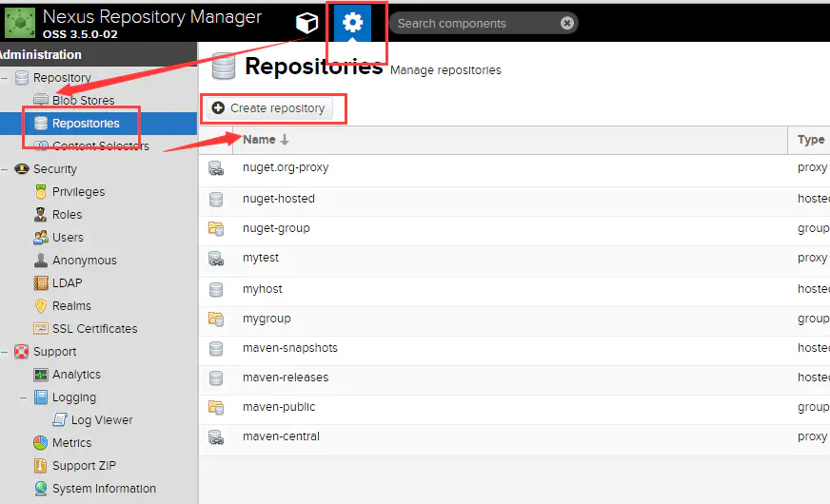Click the Anonymous silhouette icon

coord(40,261)
